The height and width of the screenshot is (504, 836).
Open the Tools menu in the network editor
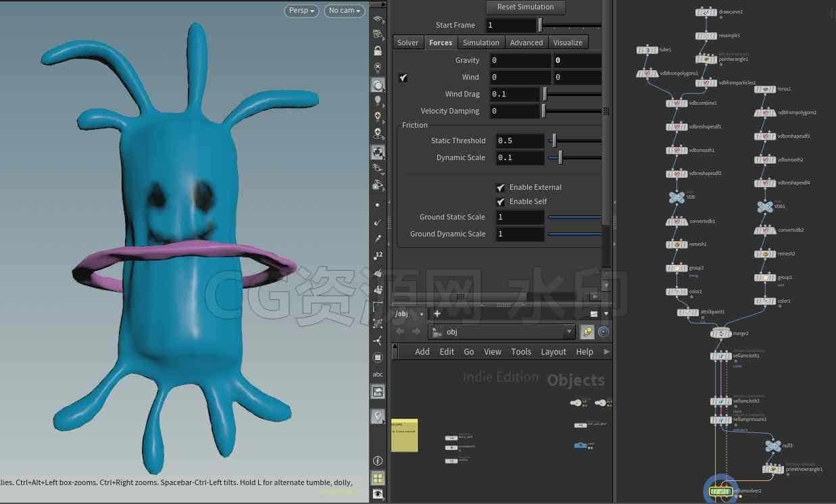point(521,352)
